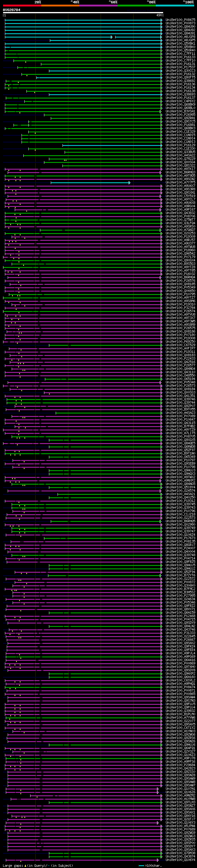This screenshot has width=197, height=868.
Task: Select the UniRef100_Q43832 label
Action: pyautogui.click(x=180, y=213)
